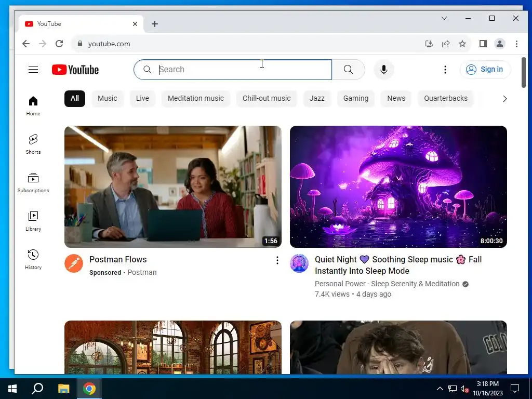Open Postman Flows ad options menu
Viewport: 532px width, 399px height.
[x=277, y=260]
